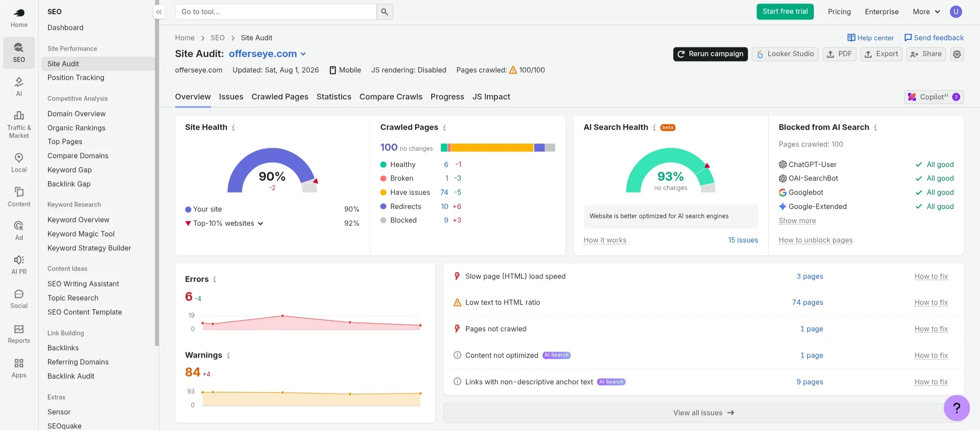Click the Warnings info icon

pos(228,356)
